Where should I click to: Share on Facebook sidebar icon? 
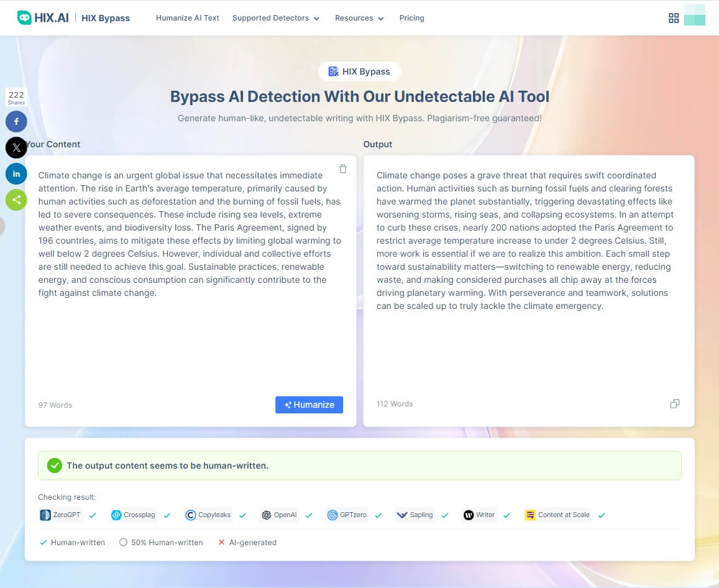16,122
